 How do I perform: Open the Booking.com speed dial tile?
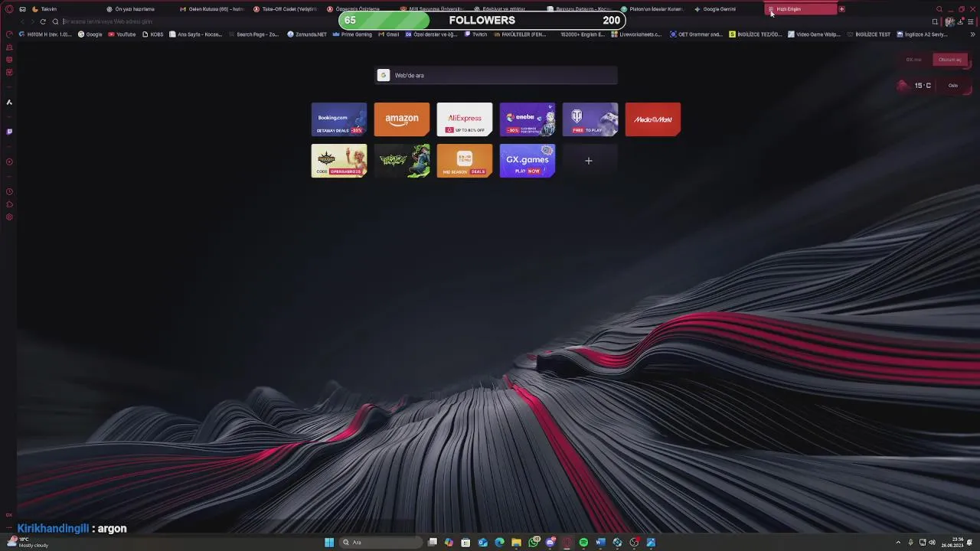click(339, 119)
